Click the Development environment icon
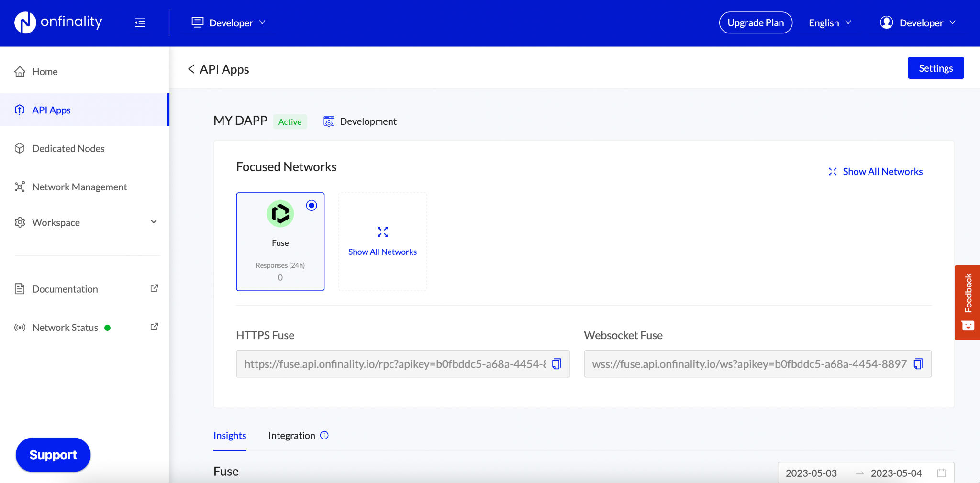 click(x=329, y=121)
